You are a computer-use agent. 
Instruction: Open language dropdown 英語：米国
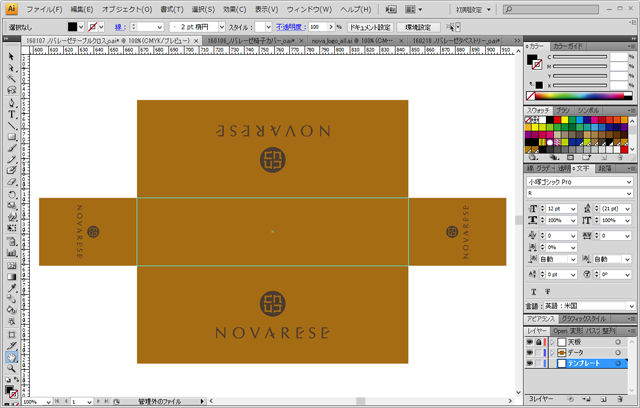tap(631, 306)
